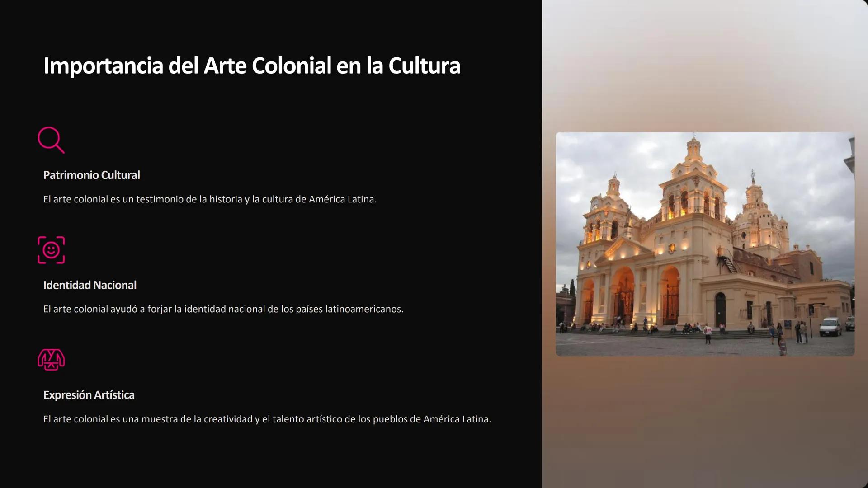Click the face-in-frame icon in the middle section
Image resolution: width=868 pixels, height=488 pixels.
click(51, 250)
